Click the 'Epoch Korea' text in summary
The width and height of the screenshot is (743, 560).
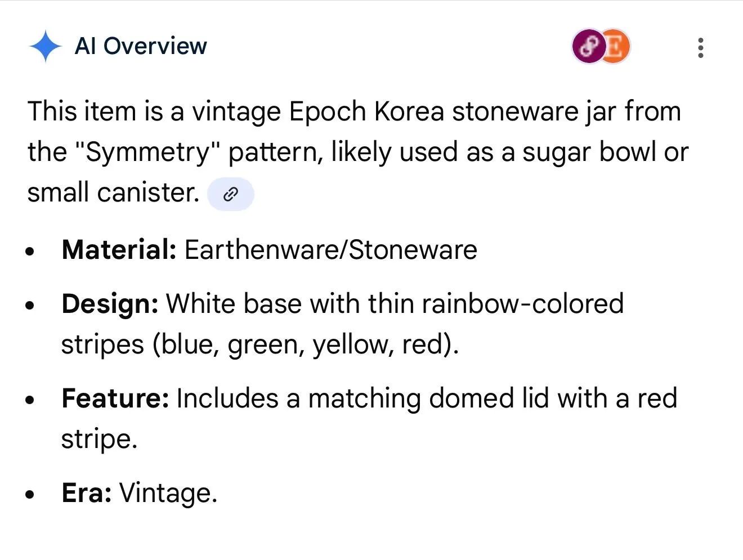(x=366, y=111)
